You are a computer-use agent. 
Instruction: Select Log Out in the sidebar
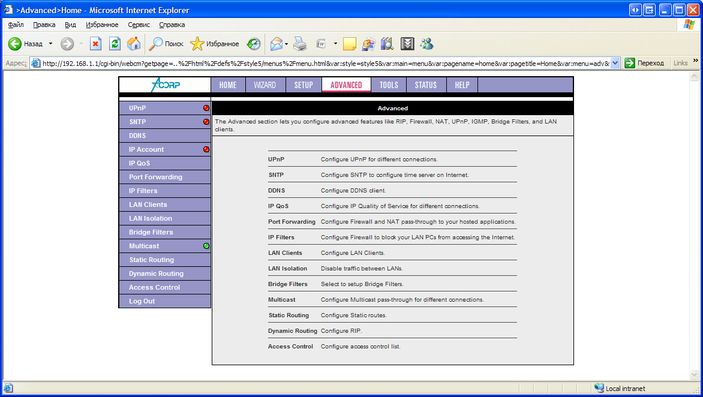click(x=165, y=301)
